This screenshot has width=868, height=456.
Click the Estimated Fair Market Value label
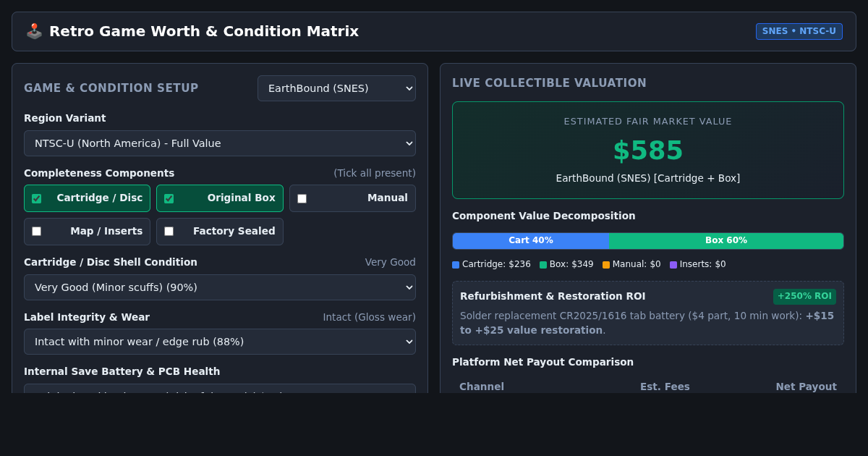tap(648, 122)
